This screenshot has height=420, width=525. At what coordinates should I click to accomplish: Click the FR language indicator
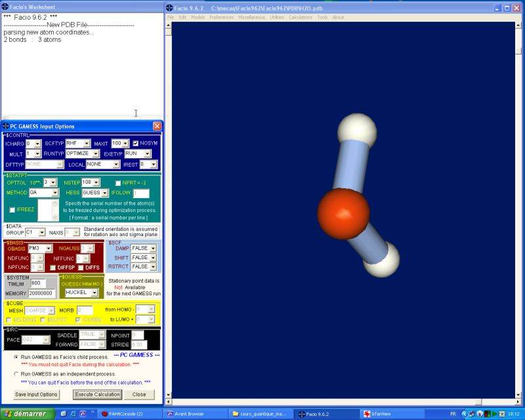pyautogui.click(x=453, y=414)
